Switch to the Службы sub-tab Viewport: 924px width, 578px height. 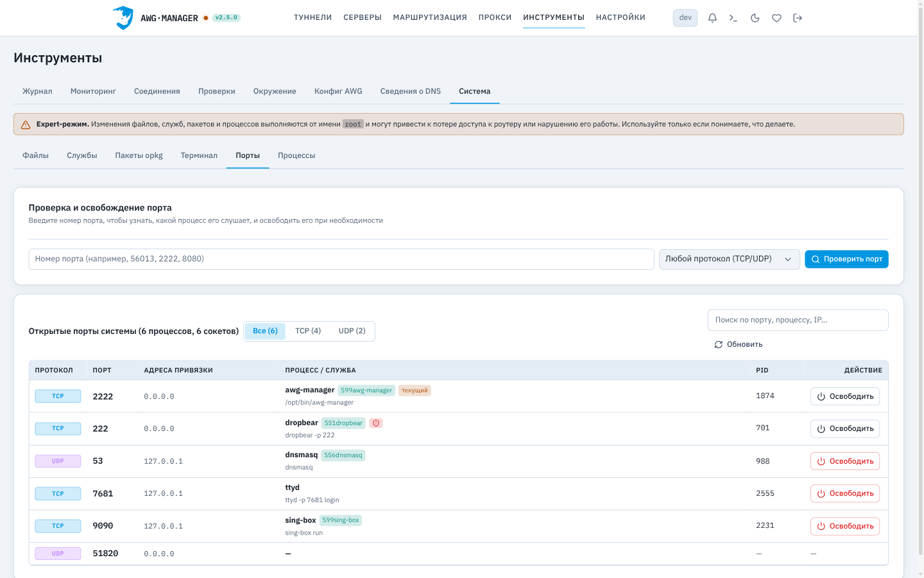pyautogui.click(x=82, y=155)
